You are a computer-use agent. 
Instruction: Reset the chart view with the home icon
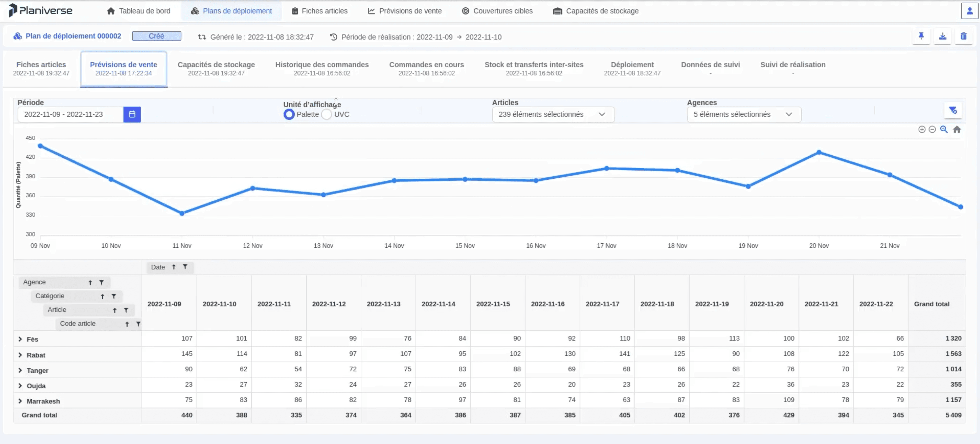tap(957, 129)
